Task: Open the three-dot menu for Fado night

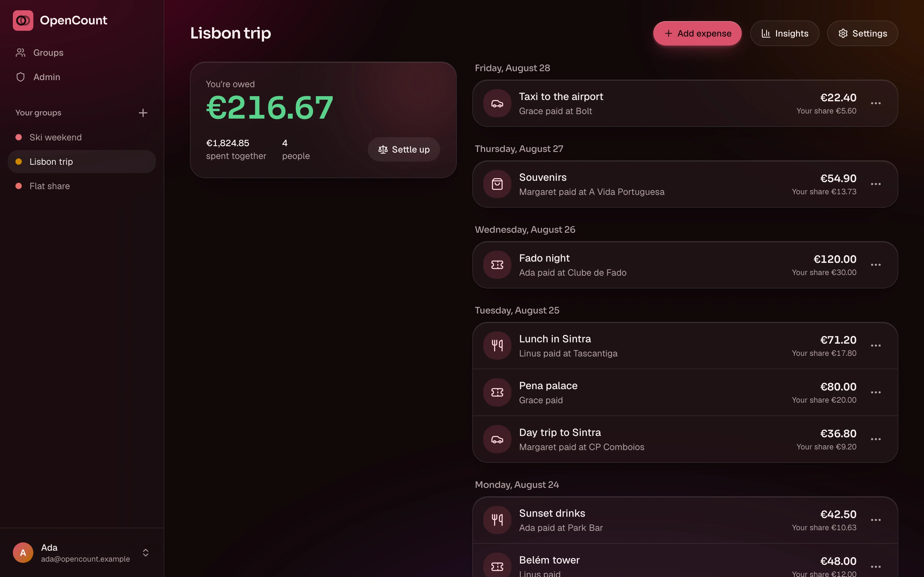Action: 876,265
